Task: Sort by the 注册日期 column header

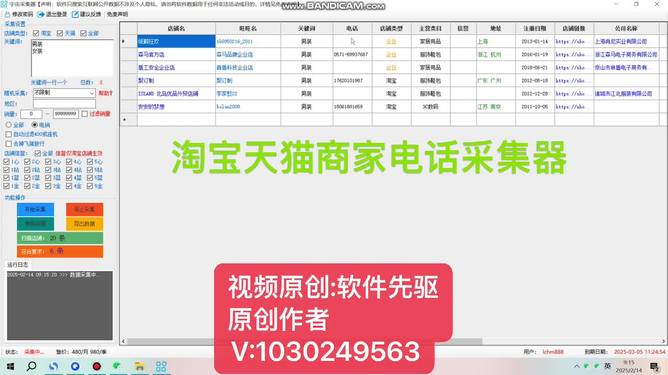Action: pos(535,29)
